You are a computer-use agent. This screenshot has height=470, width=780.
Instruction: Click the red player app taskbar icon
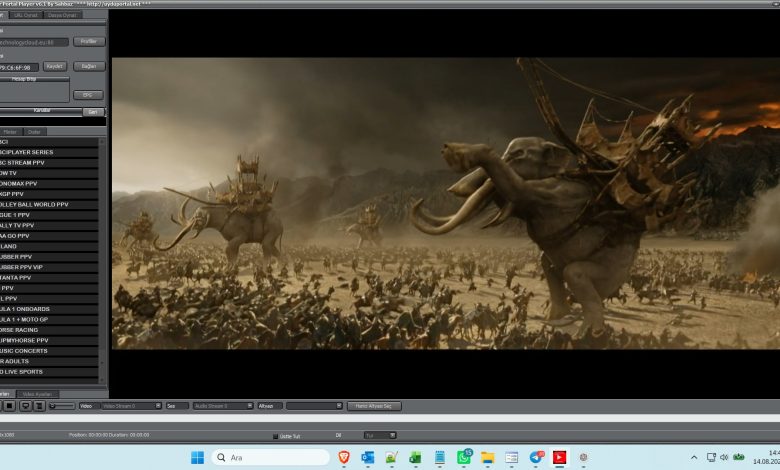pos(560,457)
